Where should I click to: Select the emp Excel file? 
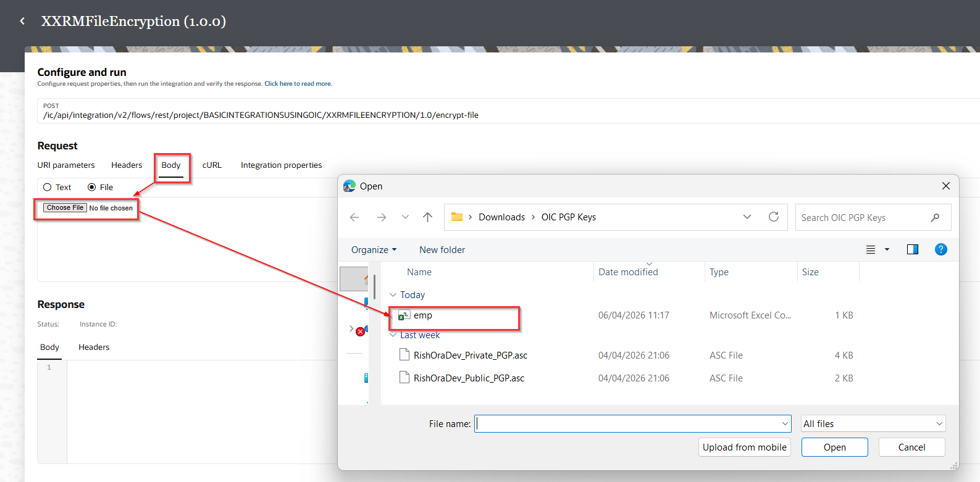423,315
